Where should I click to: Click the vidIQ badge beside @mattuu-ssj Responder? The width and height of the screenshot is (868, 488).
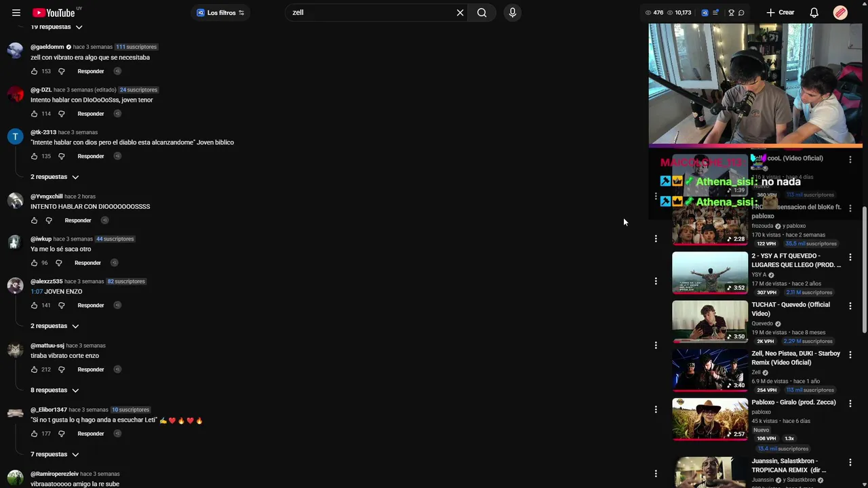(117, 369)
